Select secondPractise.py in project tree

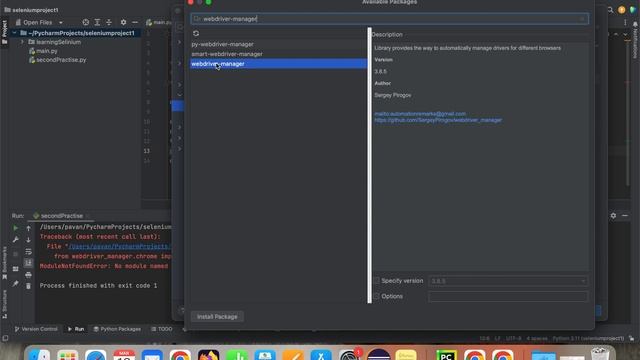61,60
